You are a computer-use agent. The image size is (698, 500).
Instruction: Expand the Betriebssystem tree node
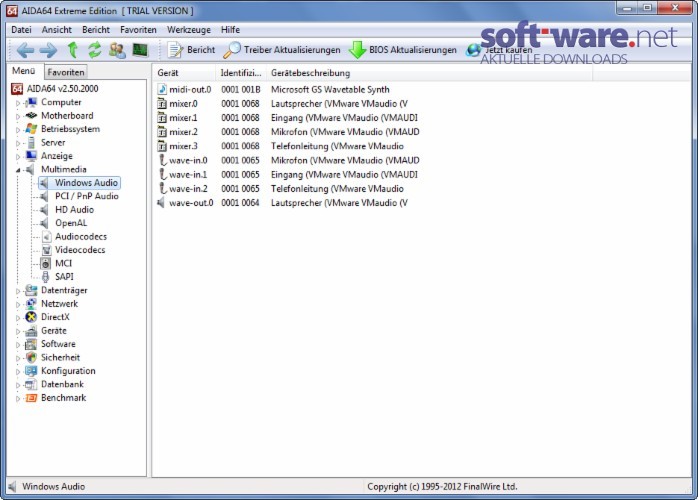18,130
